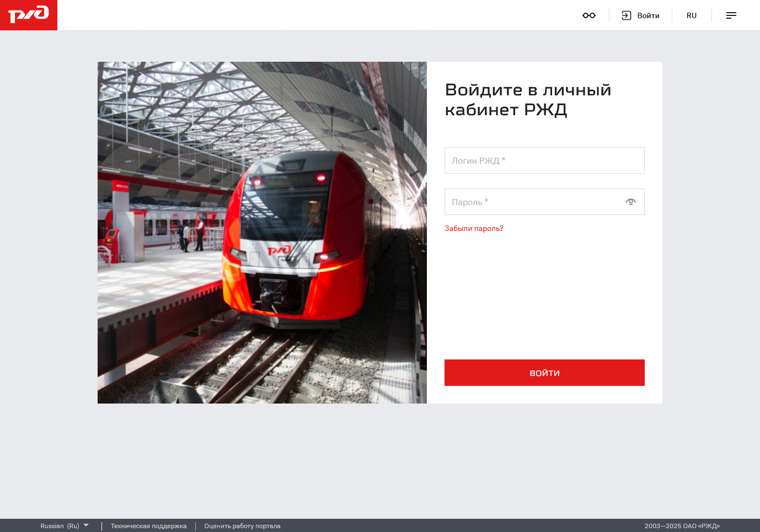
Task: Open Техническая поддержка footer link
Action: (149, 526)
